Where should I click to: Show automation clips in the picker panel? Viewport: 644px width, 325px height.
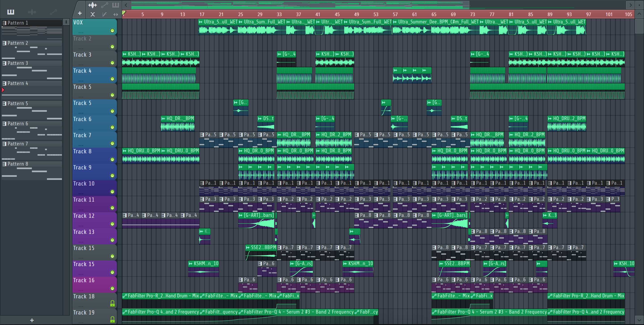53,12
